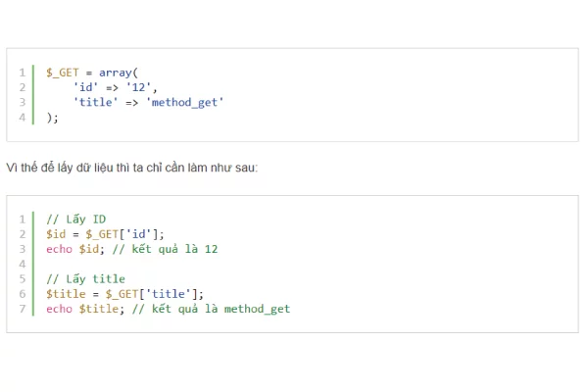
Task: Click line number 6 in second code block
Action: [22, 294]
